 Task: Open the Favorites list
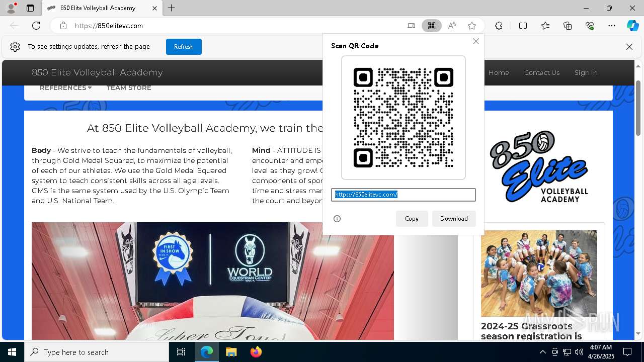[x=545, y=26]
